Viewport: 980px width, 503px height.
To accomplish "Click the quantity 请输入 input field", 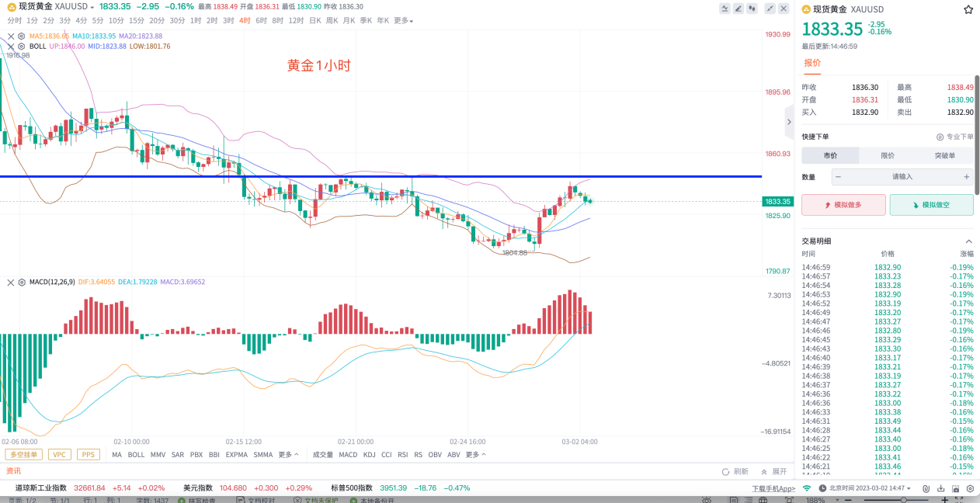I will [x=902, y=177].
